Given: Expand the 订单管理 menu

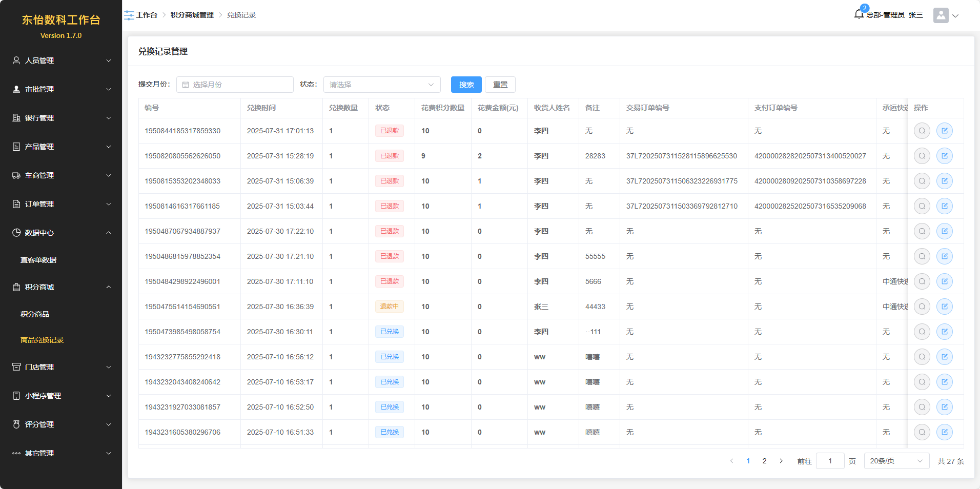Looking at the screenshot, I should pos(61,204).
